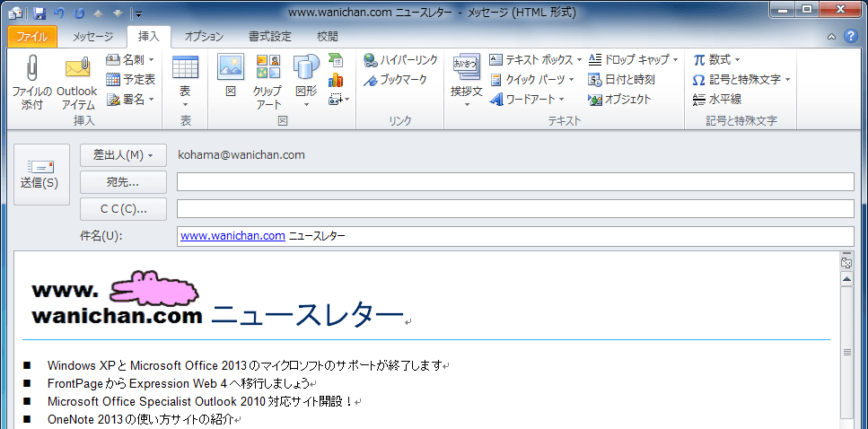Click the 'Microsoft Office Specialist Outlook 2010' line
Screen dimensions: 868x429
tap(200, 401)
